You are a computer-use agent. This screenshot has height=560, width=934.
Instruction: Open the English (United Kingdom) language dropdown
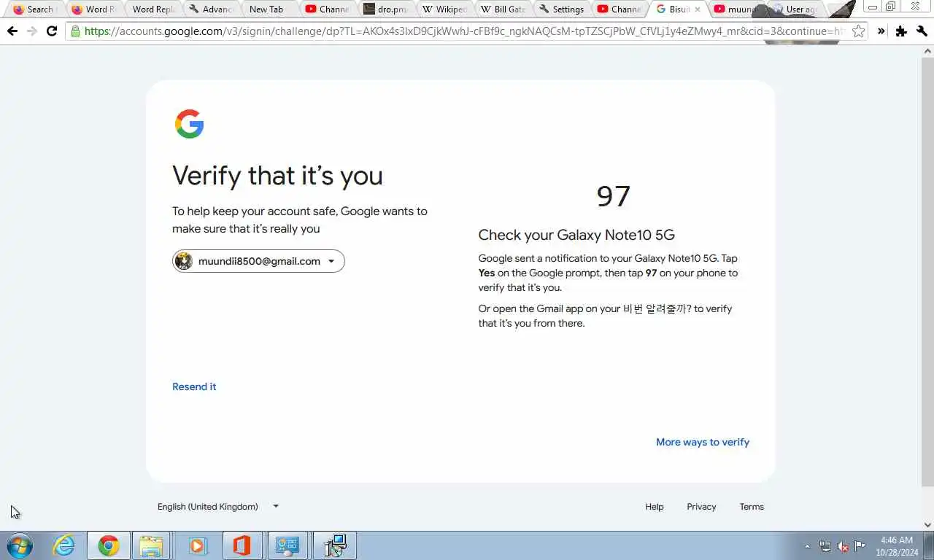pos(218,506)
